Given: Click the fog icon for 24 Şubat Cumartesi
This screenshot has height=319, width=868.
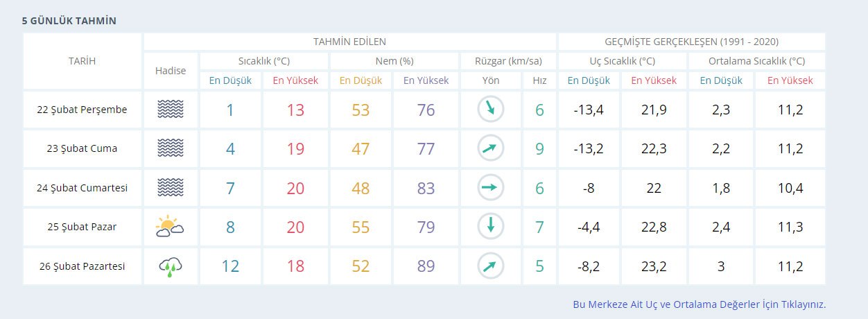Looking at the screenshot, I should (171, 187).
